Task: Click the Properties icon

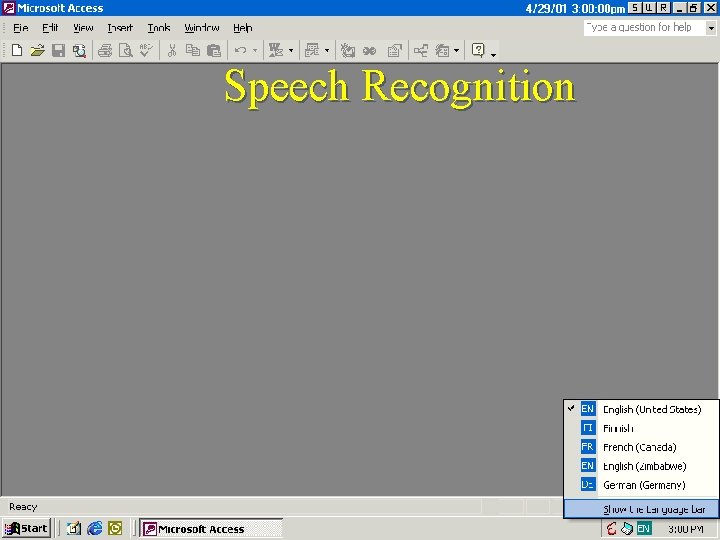Action: coord(394,50)
